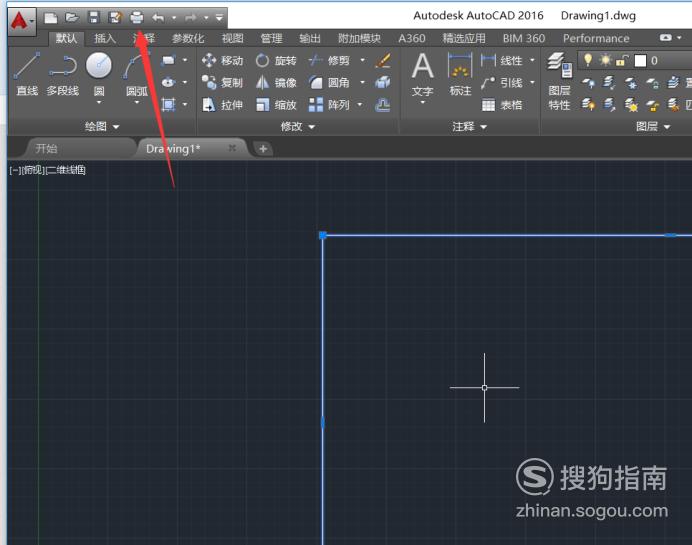This screenshot has height=545, width=692.
Task: Expand the 图层 layers panel
Action: click(x=653, y=127)
